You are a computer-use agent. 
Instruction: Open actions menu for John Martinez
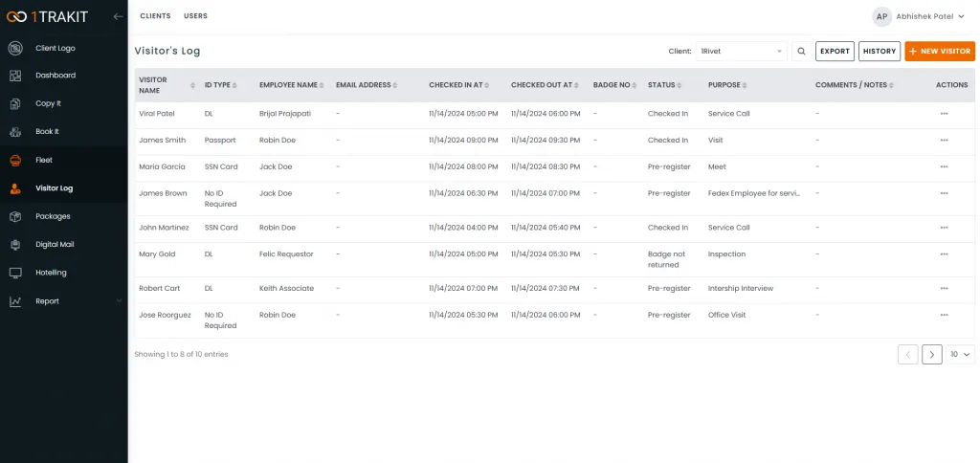944,228
